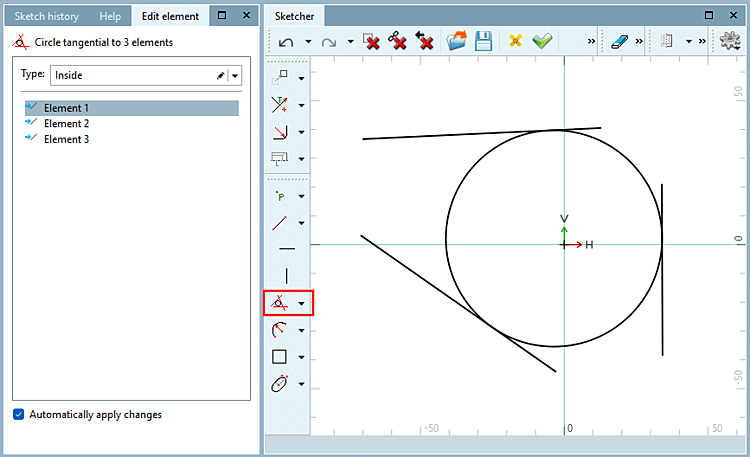Maximize the Edit element panel

tap(222, 15)
